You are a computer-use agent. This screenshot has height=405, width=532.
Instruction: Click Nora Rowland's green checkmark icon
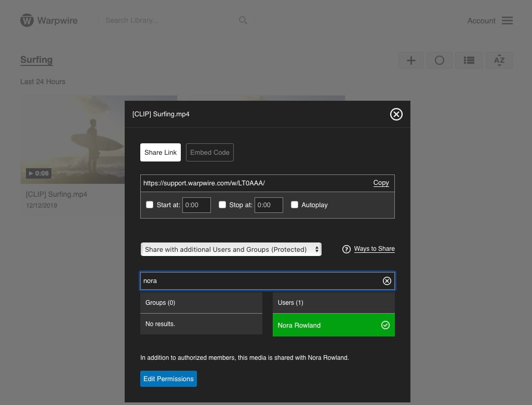point(385,325)
